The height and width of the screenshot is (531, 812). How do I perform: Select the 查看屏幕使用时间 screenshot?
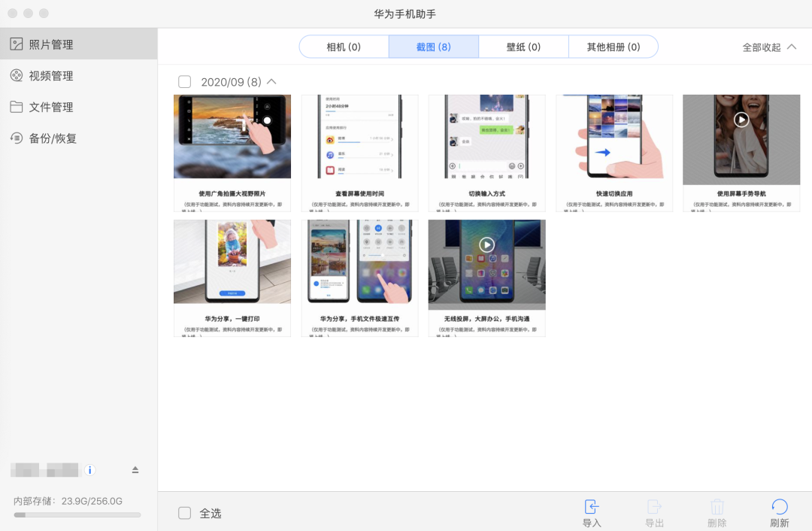(359, 153)
